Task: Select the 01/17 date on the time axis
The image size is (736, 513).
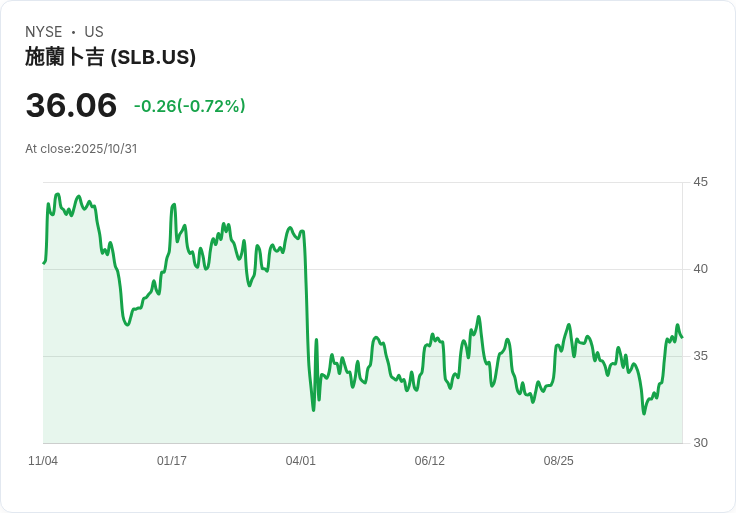Action: [x=172, y=461]
